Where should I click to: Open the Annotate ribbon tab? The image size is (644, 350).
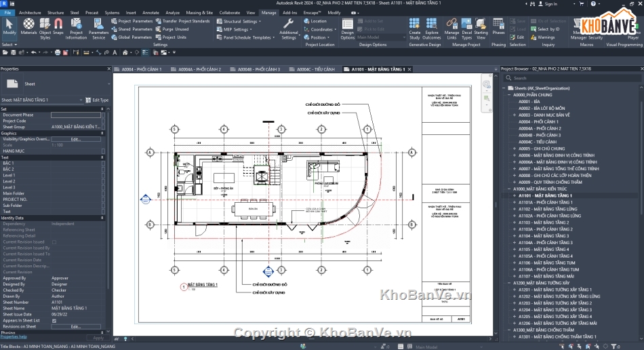pyautogui.click(x=150, y=13)
